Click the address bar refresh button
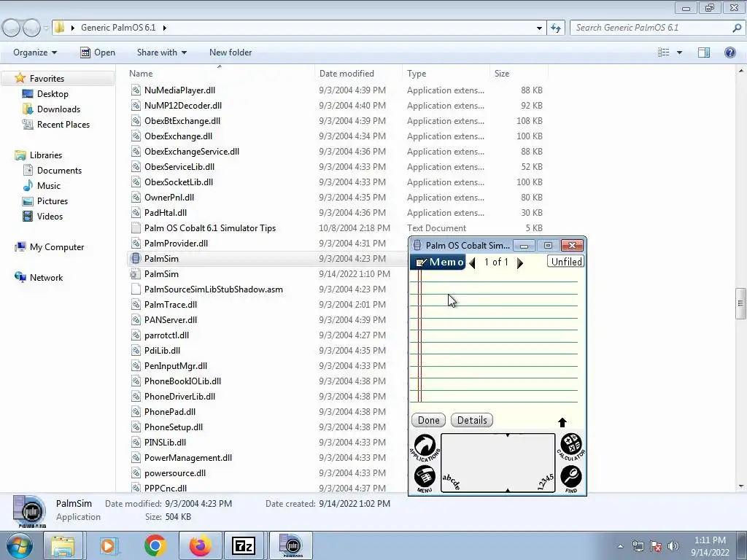Screen dimensions: 747x560 pos(555,28)
